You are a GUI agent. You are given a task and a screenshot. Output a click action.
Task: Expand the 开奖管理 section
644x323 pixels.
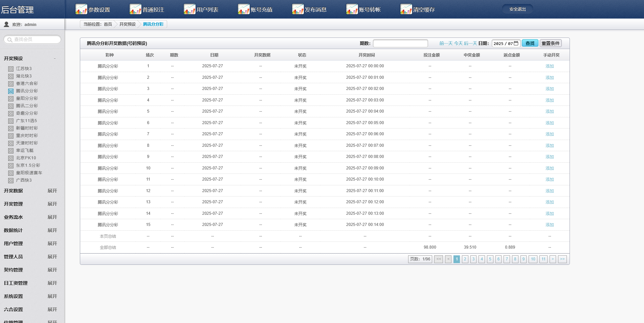pos(52,204)
